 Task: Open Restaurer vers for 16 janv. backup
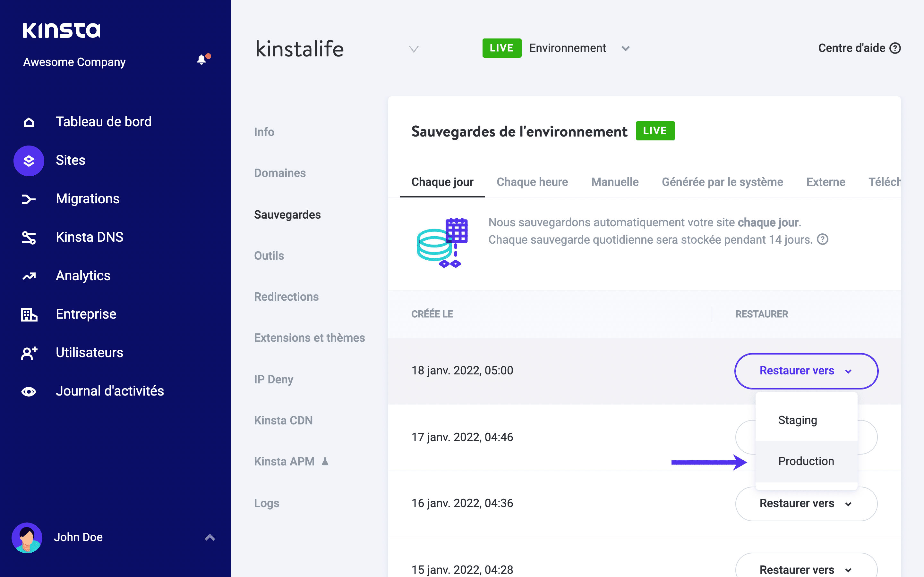point(806,503)
